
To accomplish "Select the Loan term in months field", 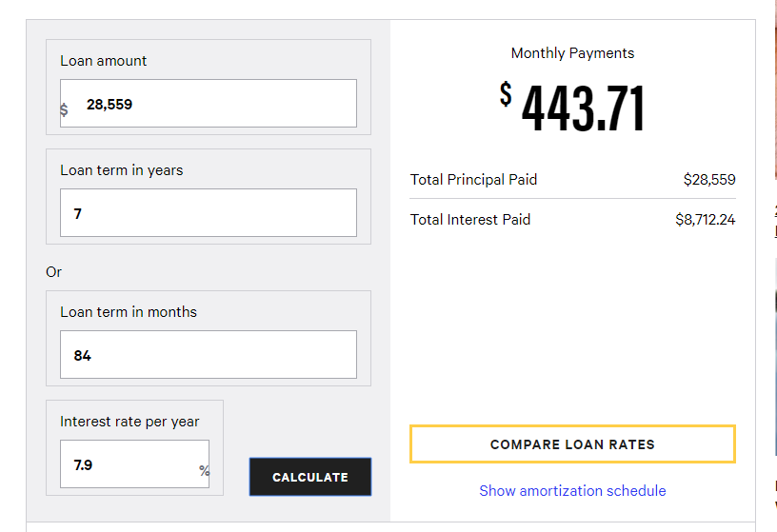I will coord(209,355).
